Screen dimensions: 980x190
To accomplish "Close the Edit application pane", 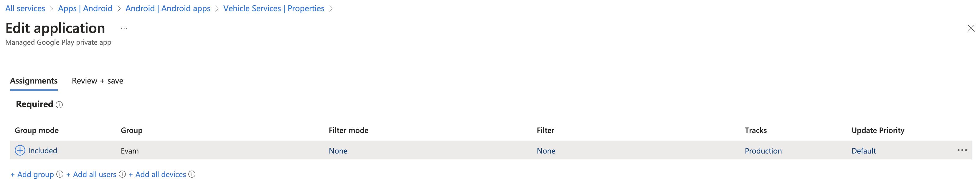I will [971, 28].
